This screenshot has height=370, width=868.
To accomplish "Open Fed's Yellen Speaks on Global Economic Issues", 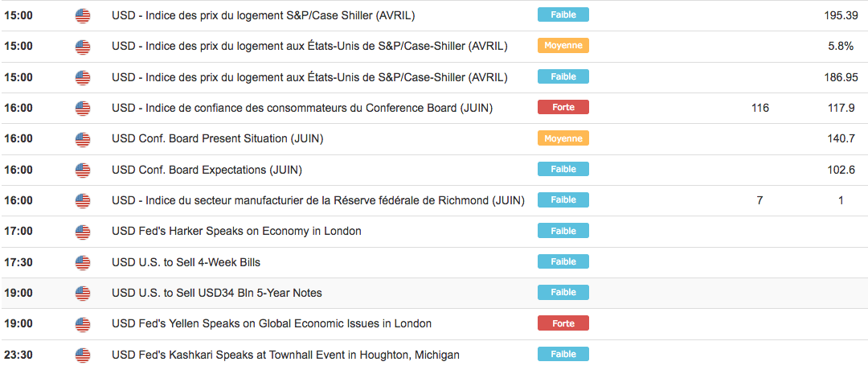I will tap(272, 324).
